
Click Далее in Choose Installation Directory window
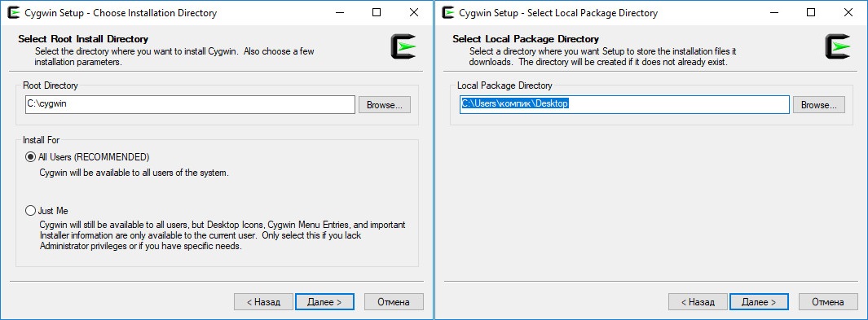point(324,302)
